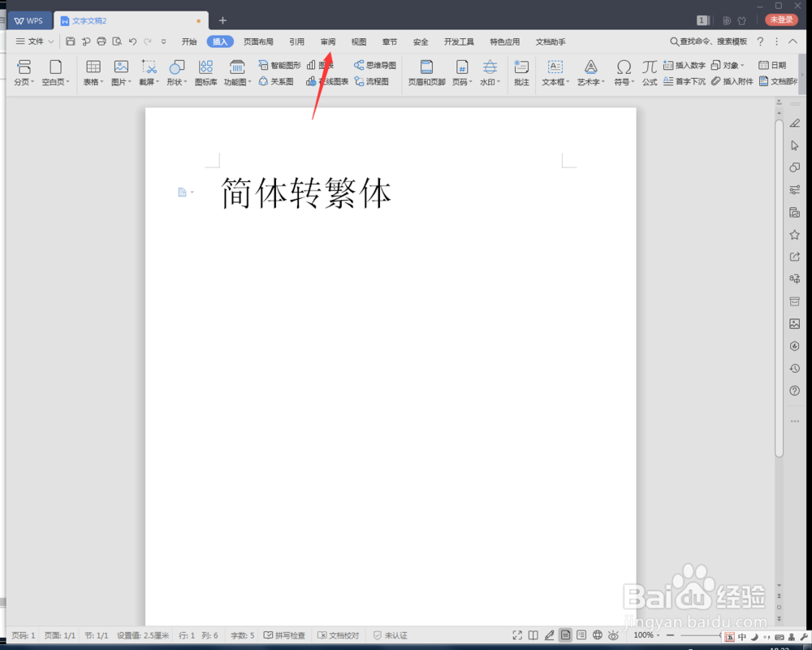Click the zoom out minus button

click(670, 635)
